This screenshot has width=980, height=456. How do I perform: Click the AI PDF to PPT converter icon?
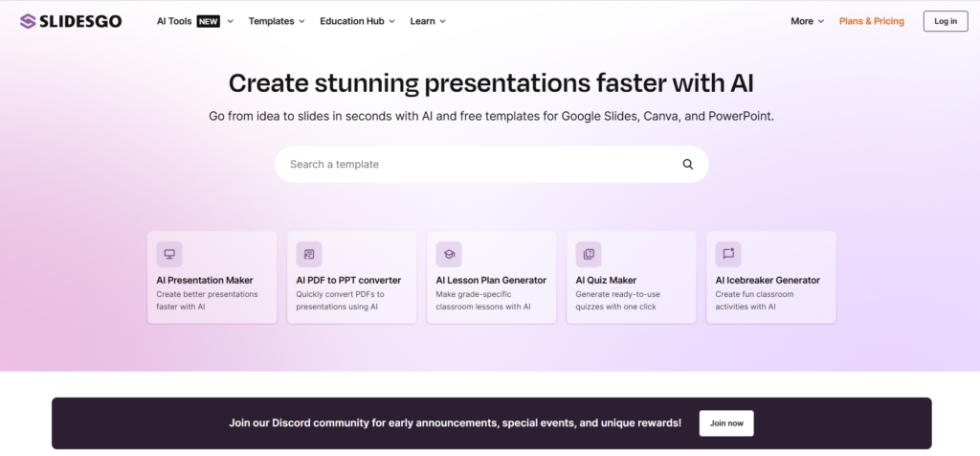pos(309,254)
